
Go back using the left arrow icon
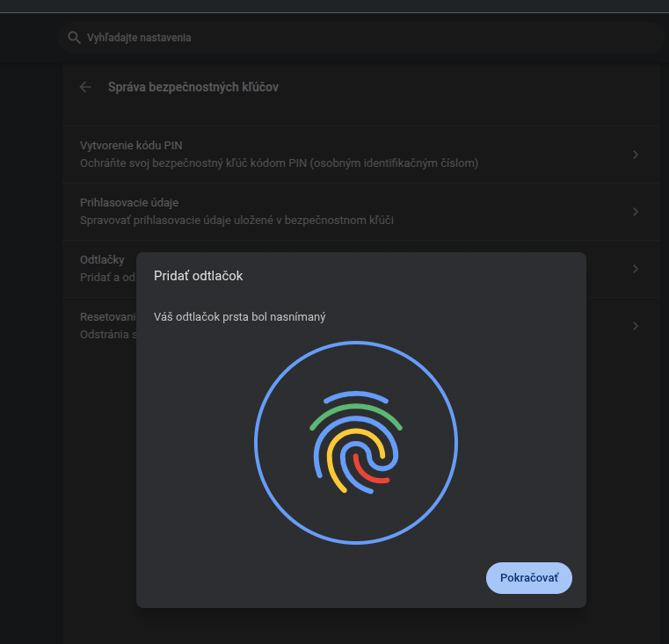(85, 87)
